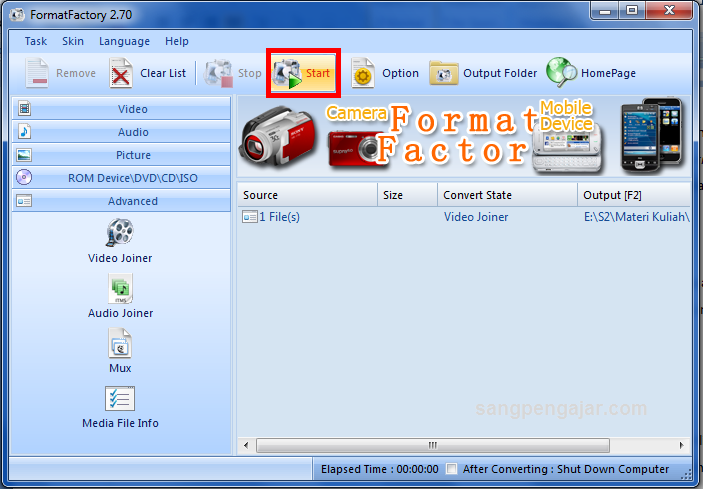This screenshot has height=489, width=703.
Task: Sort by the Source column header
Action: (307, 195)
